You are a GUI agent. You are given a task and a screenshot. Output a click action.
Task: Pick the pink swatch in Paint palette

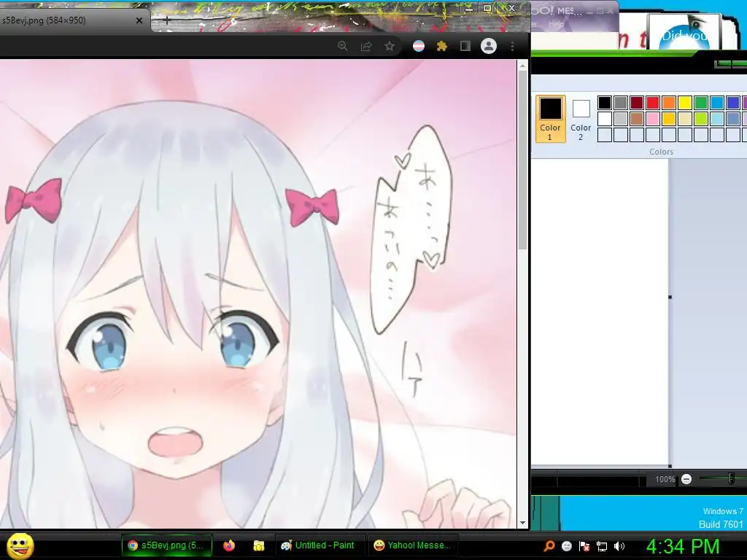point(653,119)
